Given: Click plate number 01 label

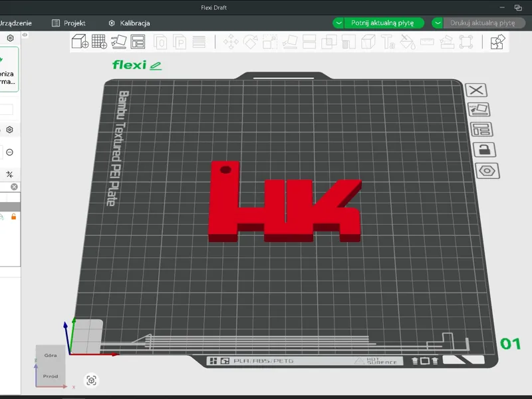Looking at the screenshot, I should (x=510, y=344).
